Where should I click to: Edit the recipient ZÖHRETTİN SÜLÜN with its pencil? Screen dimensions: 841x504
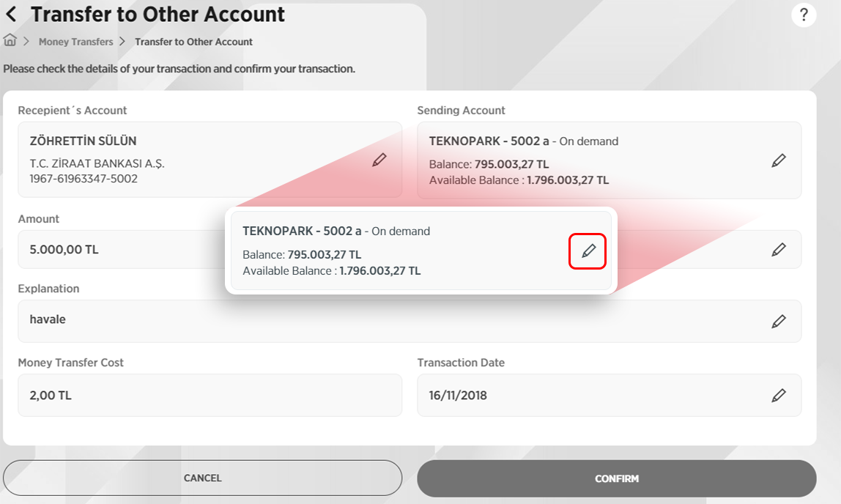click(x=379, y=160)
